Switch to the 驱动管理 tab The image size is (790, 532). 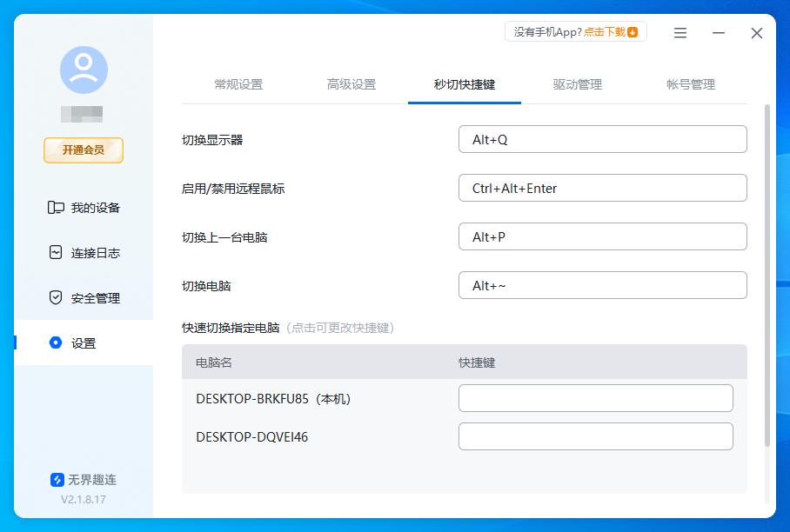click(576, 84)
